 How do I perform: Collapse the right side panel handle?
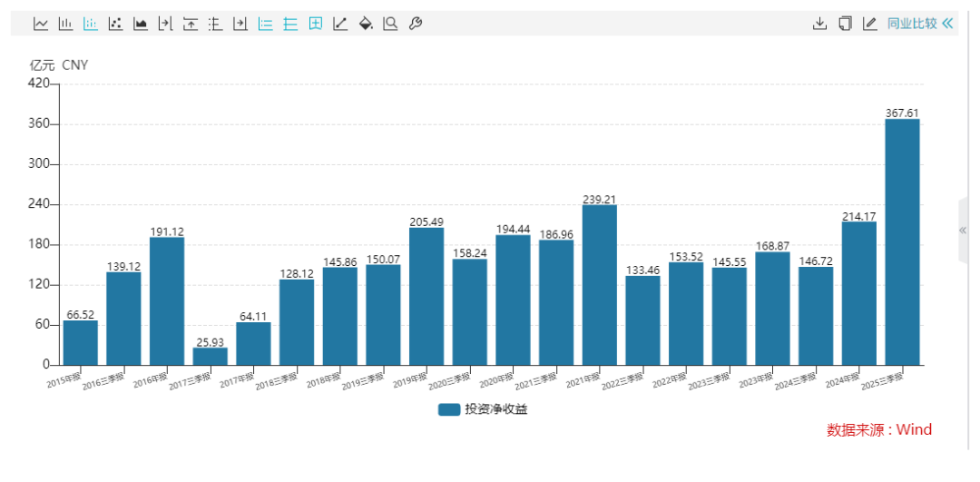coord(963,231)
